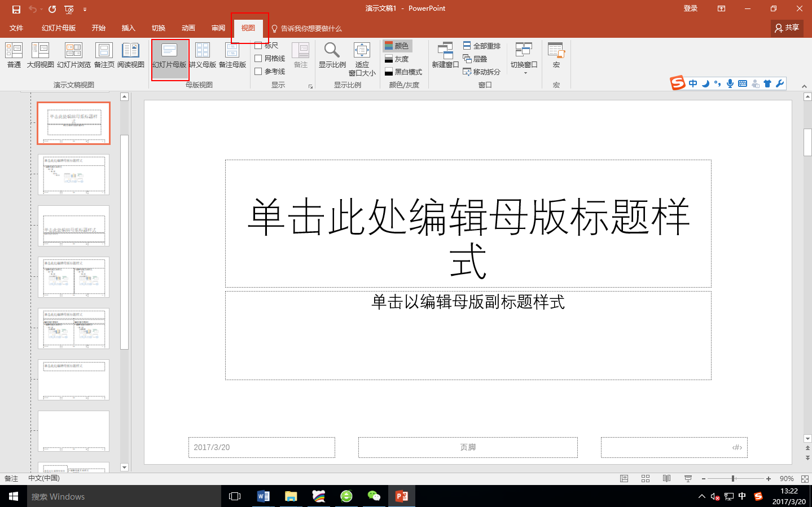Open the 移动拆分 option
The height and width of the screenshot is (507, 812).
pyautogui.click(x=482, y=71)
